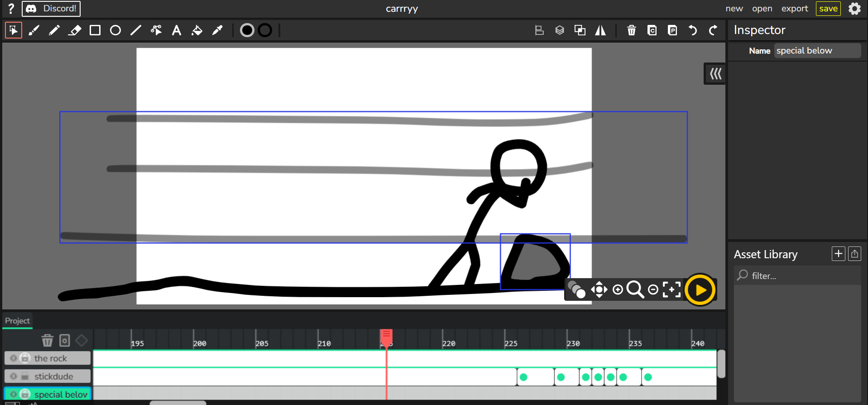Click the open menu item
This screenshot has height=405, width=868.
tap(762, 9)
